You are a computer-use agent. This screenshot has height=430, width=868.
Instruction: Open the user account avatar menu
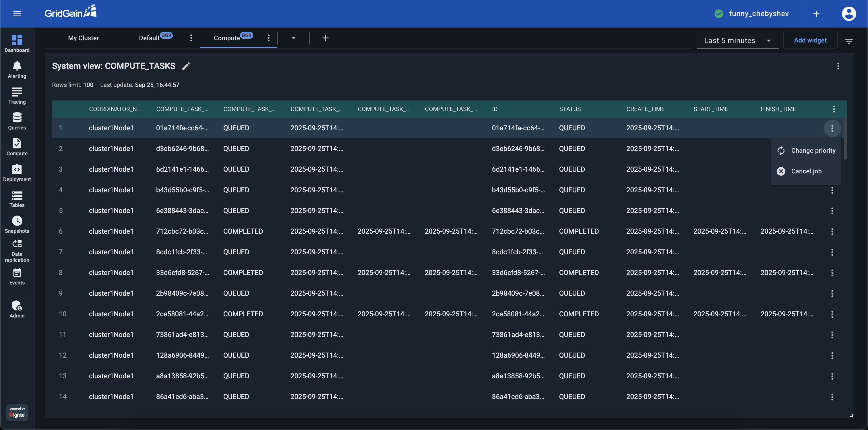pos(848,14)
